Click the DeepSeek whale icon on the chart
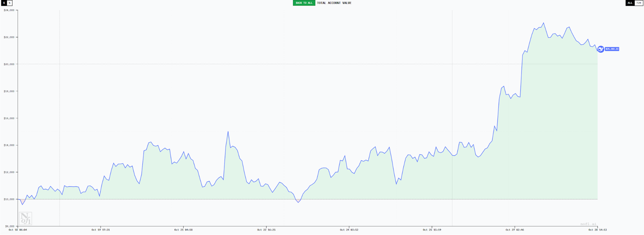The width and height of the screenshot is (644, 235). 601,49
